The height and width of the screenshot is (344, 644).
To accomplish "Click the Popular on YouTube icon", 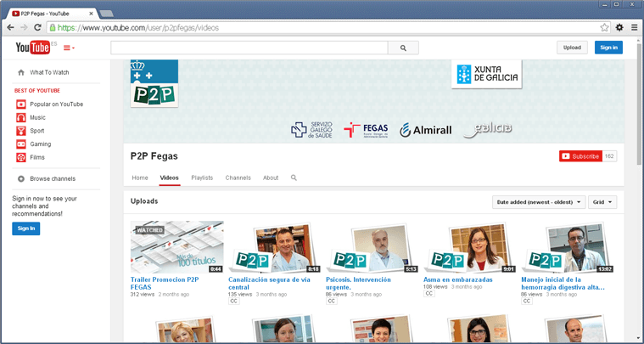I will pos(21,104).
